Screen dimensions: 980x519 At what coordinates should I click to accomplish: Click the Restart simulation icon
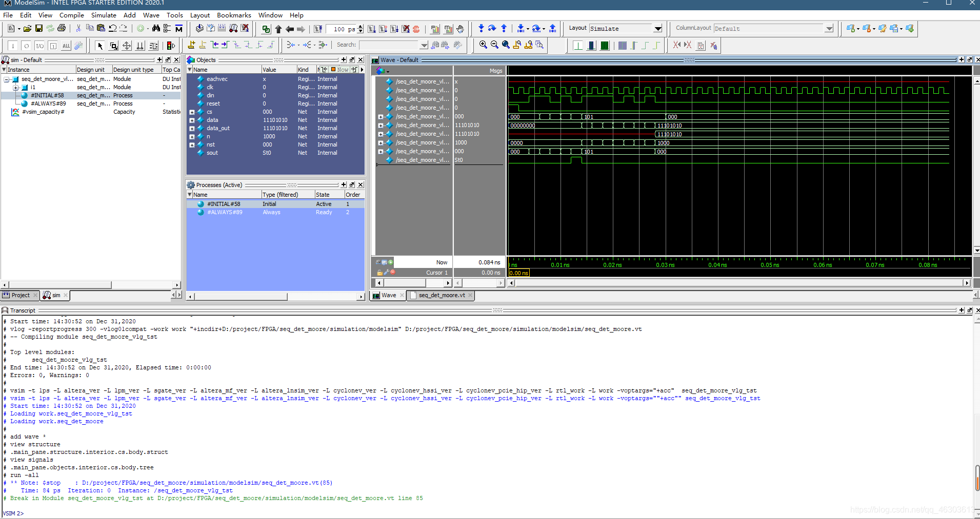(318, 29)
